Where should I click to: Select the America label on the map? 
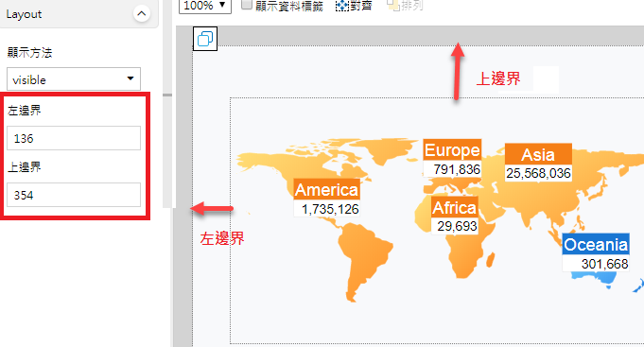(327, 190)
